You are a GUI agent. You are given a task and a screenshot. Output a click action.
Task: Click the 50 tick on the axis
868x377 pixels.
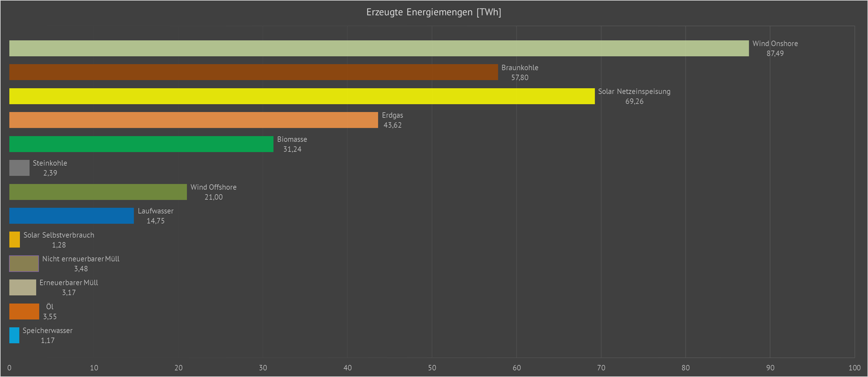[x=432, y=368]
